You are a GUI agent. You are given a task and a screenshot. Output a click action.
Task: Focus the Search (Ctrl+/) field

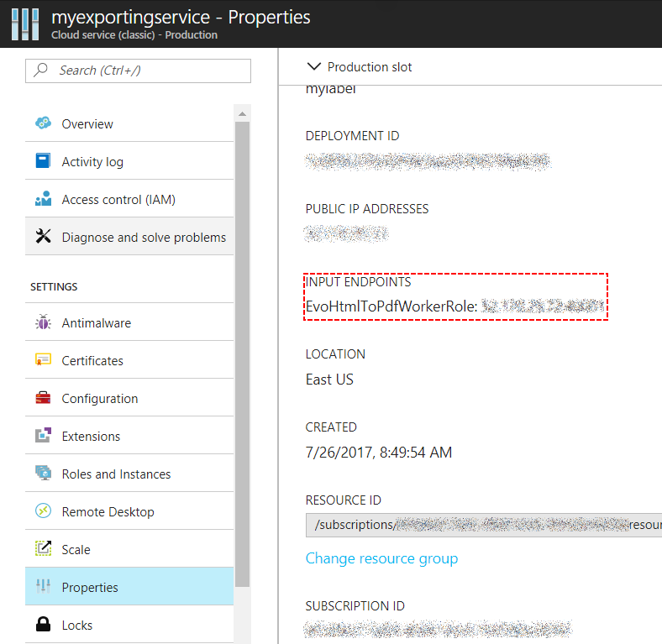(x=138, y=71)
